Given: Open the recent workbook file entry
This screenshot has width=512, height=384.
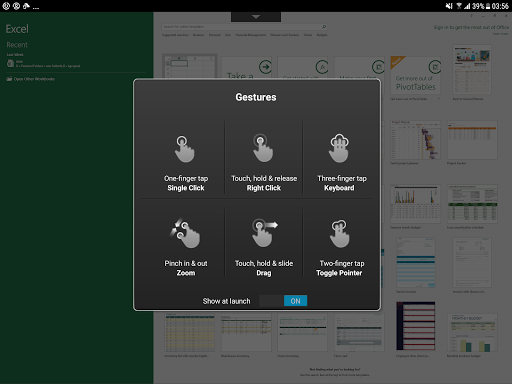Looking at the screenshot, I should point(43,63).
